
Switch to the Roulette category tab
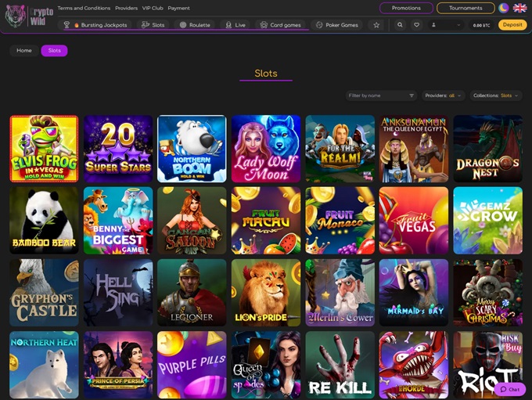[195, 25]
